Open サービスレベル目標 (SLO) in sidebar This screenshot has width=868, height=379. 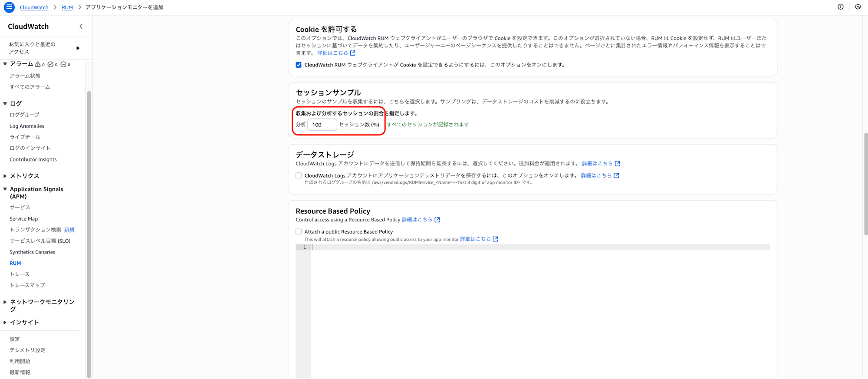click(40, 241)
